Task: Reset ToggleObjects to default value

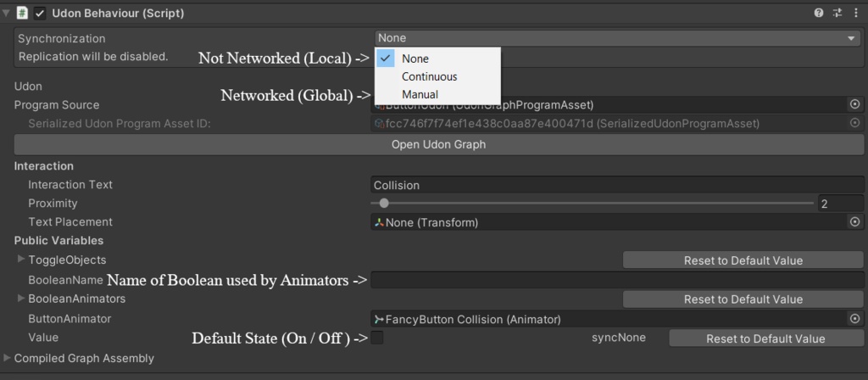Action: tap(743, 260)
